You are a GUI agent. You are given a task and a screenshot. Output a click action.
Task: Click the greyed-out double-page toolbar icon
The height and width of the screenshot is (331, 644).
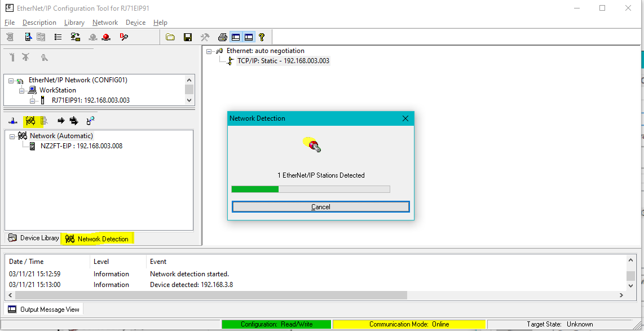(41, 37)
